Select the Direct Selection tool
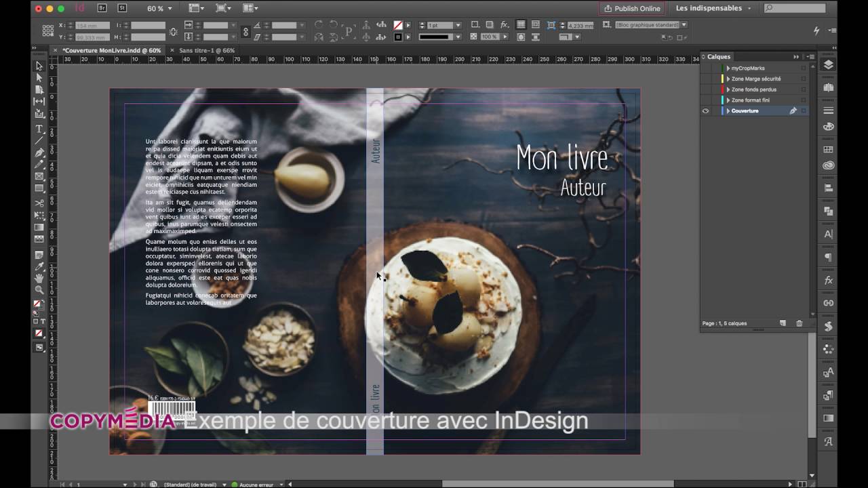This screenshot has height=488, width=868. click(39, 78)
